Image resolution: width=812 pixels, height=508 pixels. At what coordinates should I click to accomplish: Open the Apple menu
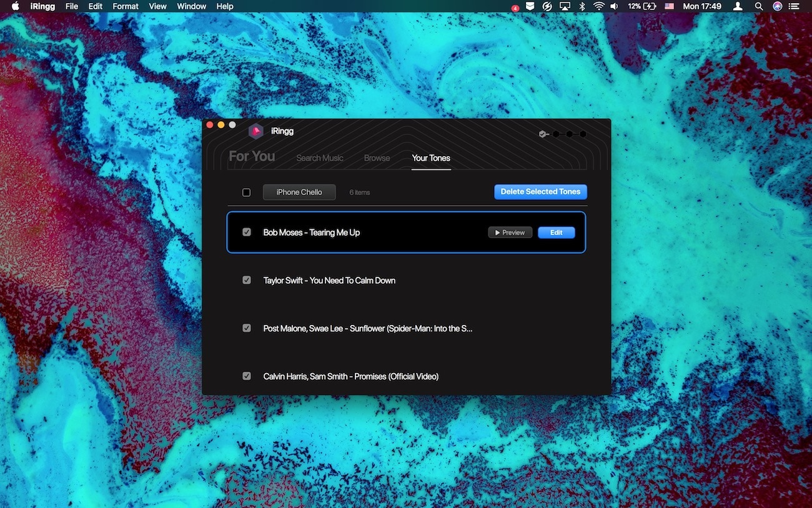pos(15,6)
